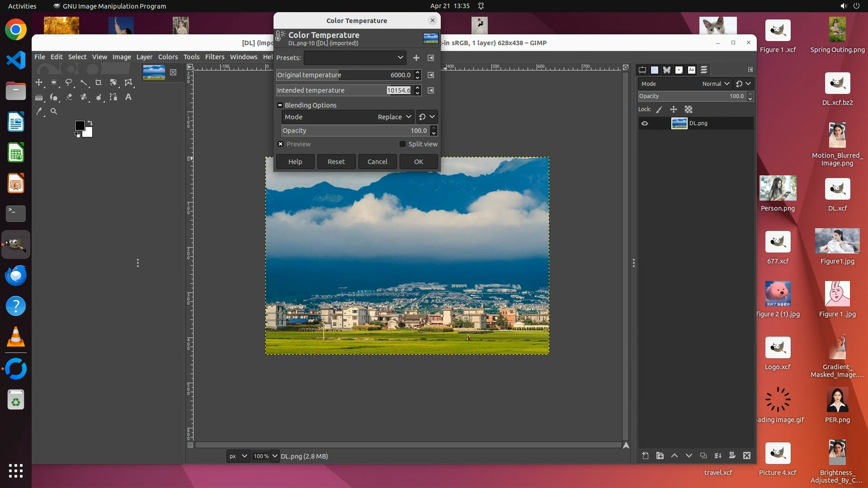This screenshot has width=868, height=488.
Task: Open the blending Mode Replace dropdown
Action: 347,117
